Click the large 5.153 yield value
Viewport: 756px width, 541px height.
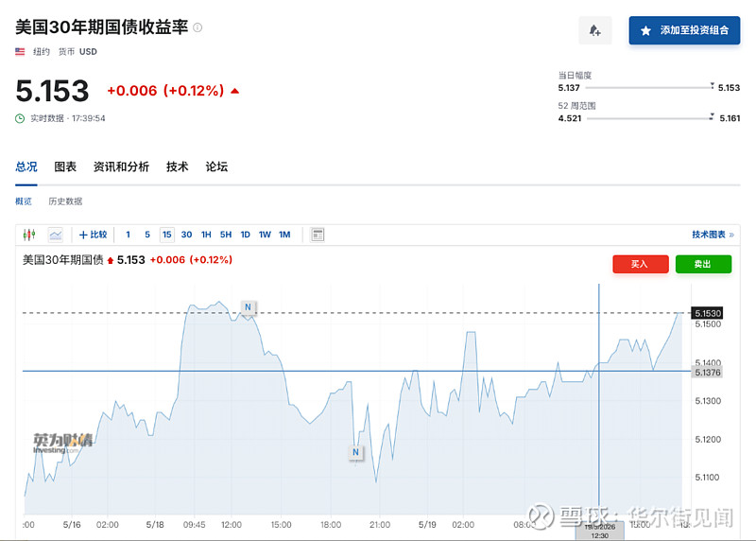52,91
